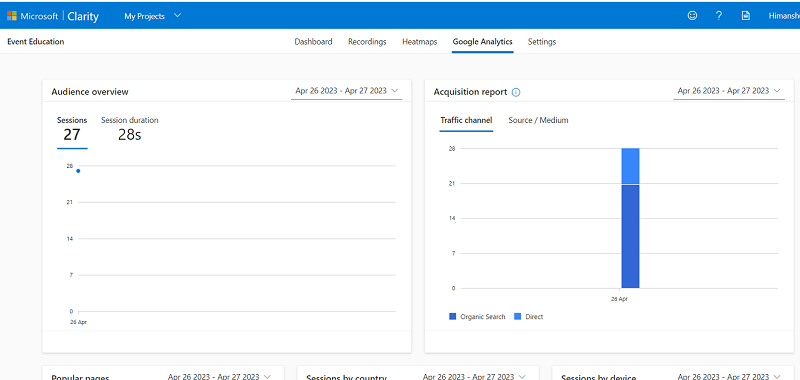Click the Organic Search bar segment

coord(630,236)
